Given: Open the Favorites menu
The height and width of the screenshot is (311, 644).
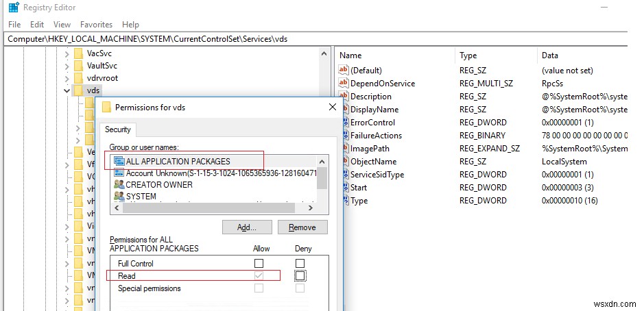Looking at the screenshot, I should tap(96, 25).
